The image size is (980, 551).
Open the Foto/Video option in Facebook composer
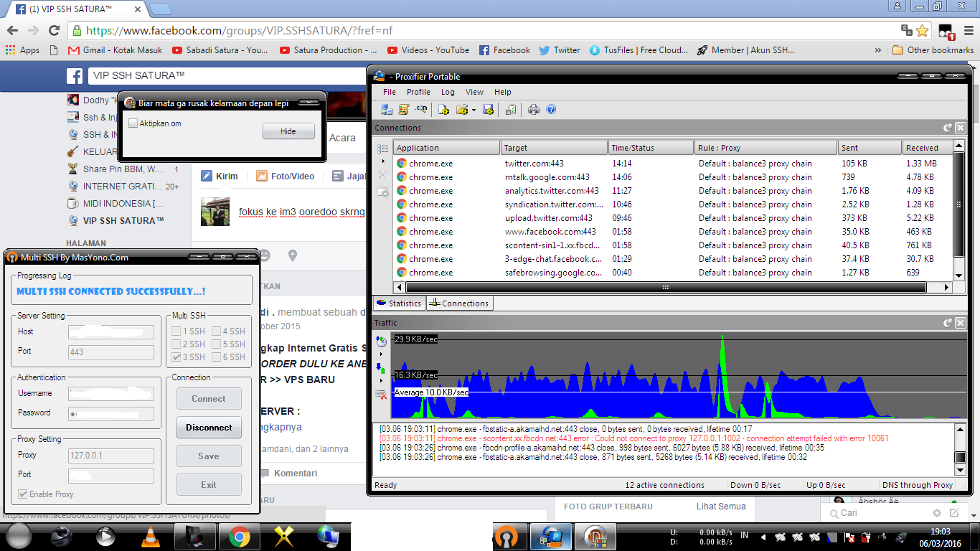[x=285, y=176]
